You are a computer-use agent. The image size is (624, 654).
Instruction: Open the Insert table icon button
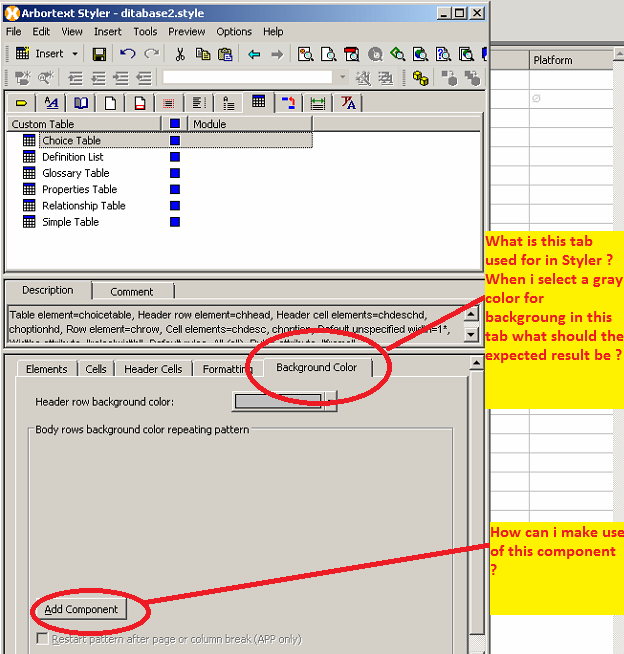coord(22,53)
